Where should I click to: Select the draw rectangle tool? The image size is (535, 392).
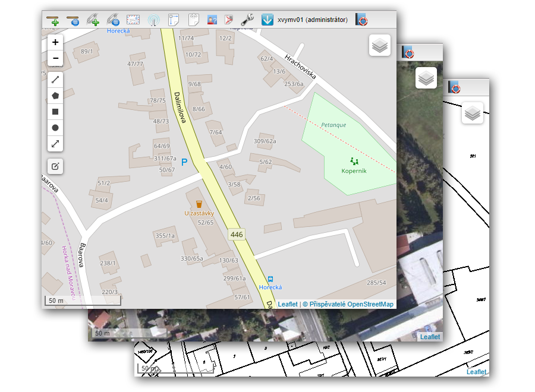click(55, 112)
